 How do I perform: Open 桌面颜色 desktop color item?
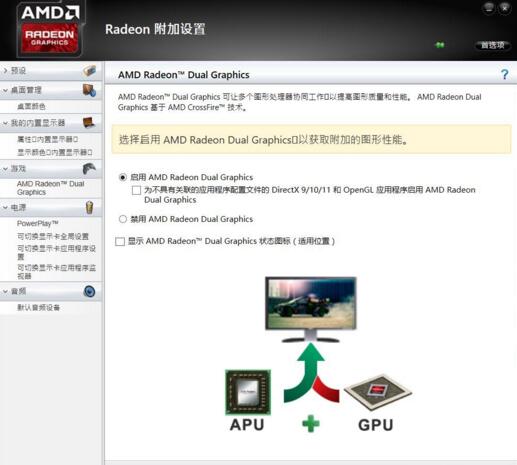pyautogui.click(x=31, y=106)
